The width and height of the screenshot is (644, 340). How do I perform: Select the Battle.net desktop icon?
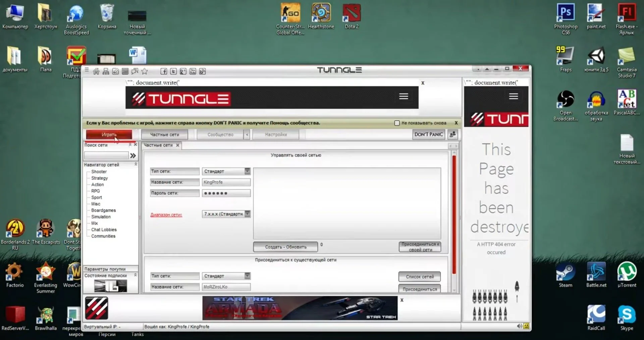(x=596, y=275)
